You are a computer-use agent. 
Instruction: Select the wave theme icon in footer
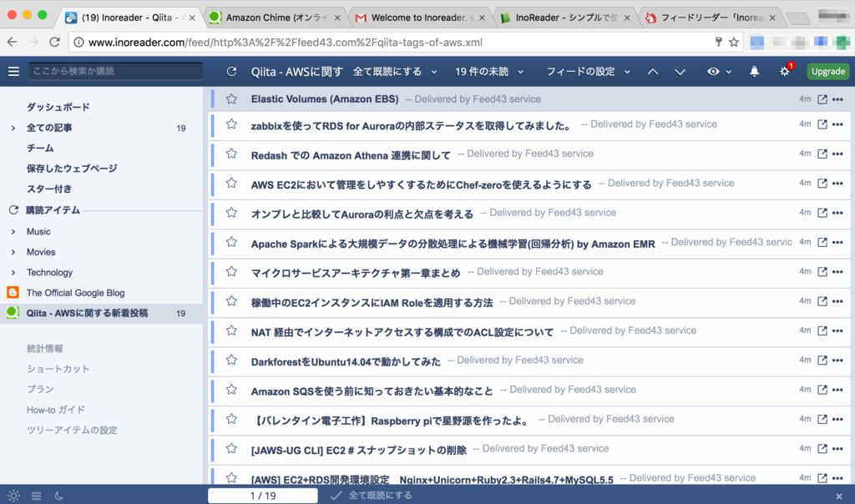click(x=36, y=496)
